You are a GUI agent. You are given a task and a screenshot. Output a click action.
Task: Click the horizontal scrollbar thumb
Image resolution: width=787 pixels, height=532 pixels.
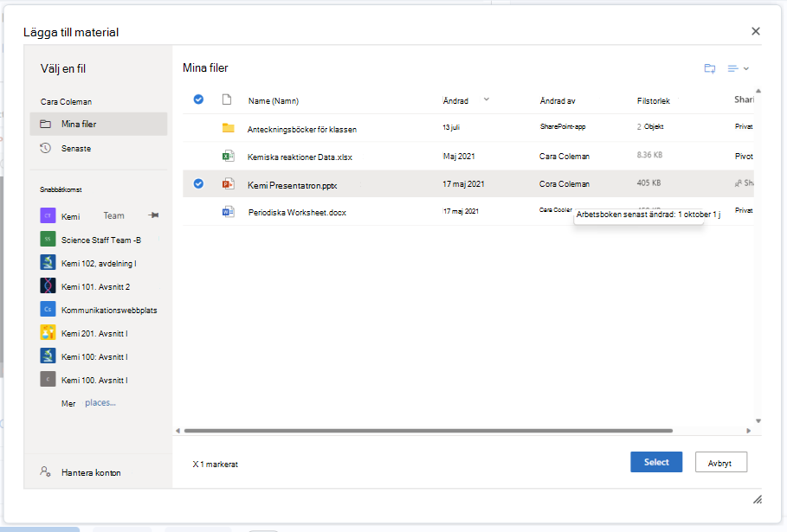429,431
